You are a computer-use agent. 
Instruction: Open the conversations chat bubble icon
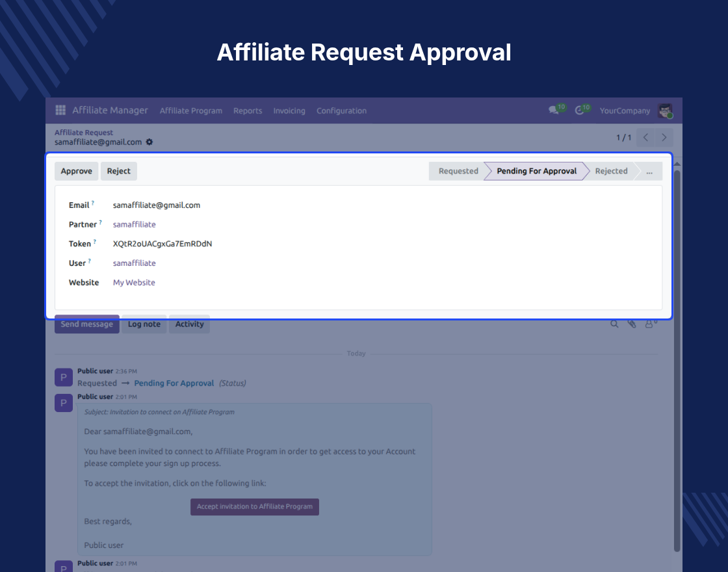click(553, 110)
